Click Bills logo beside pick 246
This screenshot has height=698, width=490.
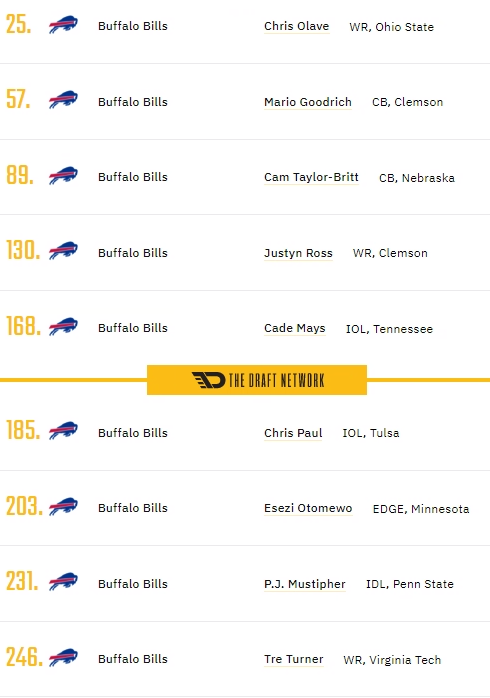(63, 657)
